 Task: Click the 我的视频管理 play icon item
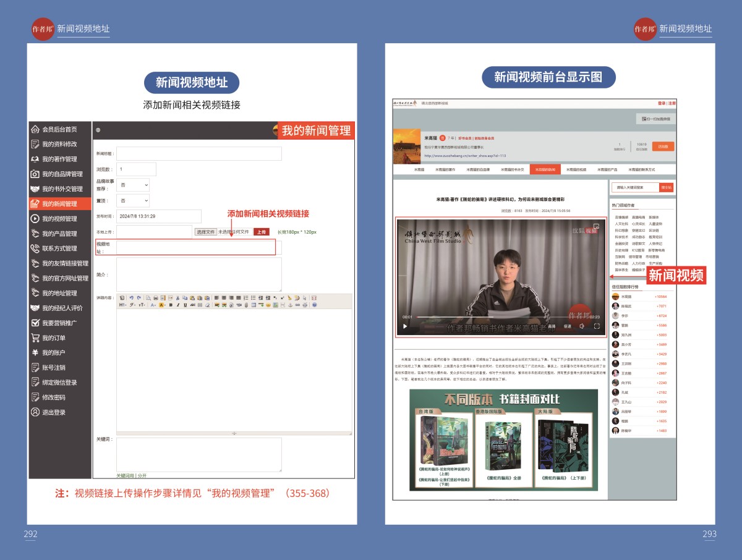pos(59,219)
